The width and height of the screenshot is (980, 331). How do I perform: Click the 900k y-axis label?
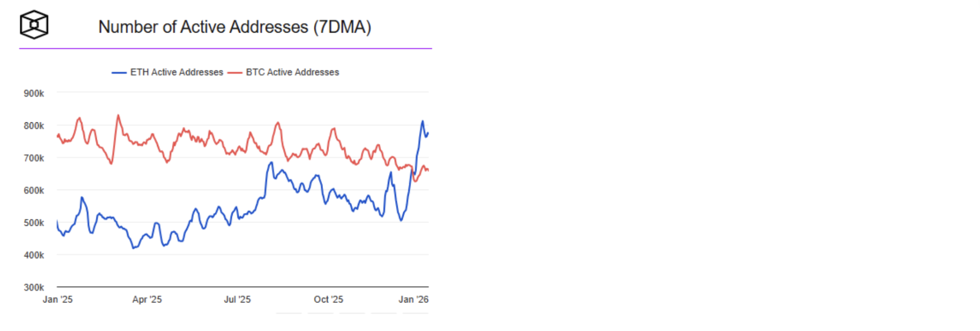point(34,93)
